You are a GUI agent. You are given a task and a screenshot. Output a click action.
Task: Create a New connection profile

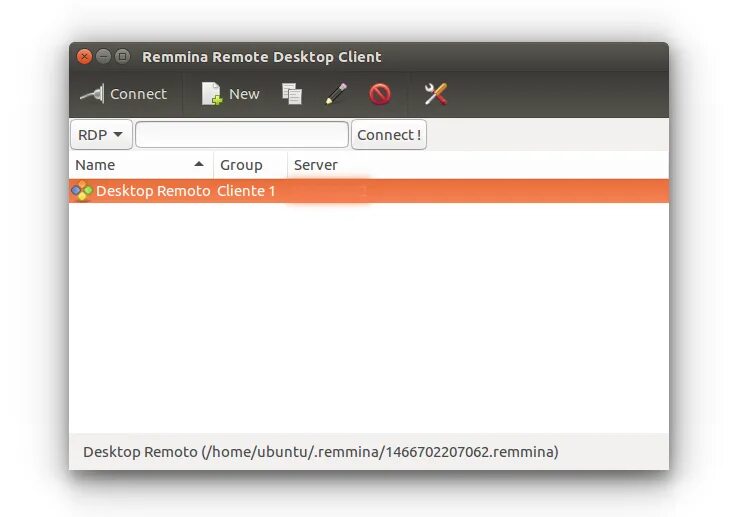[230, 94]
